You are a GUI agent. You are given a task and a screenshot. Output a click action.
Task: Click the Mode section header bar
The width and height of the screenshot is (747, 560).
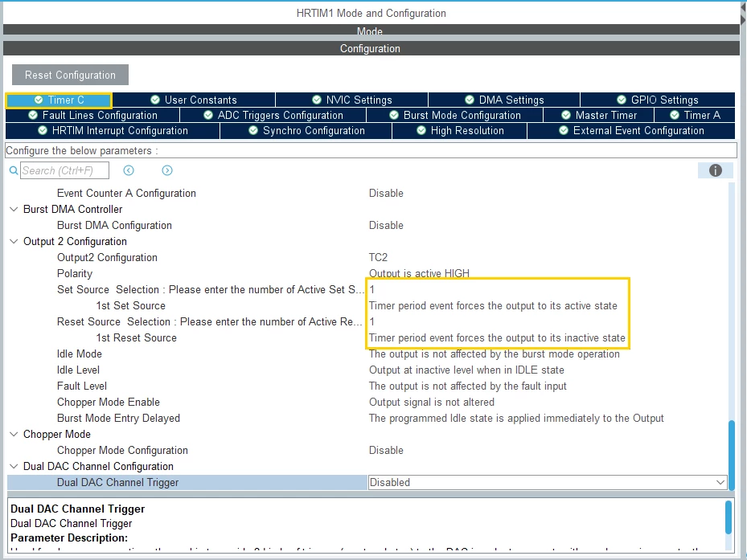pyautogui.click(x=371, y=30)
